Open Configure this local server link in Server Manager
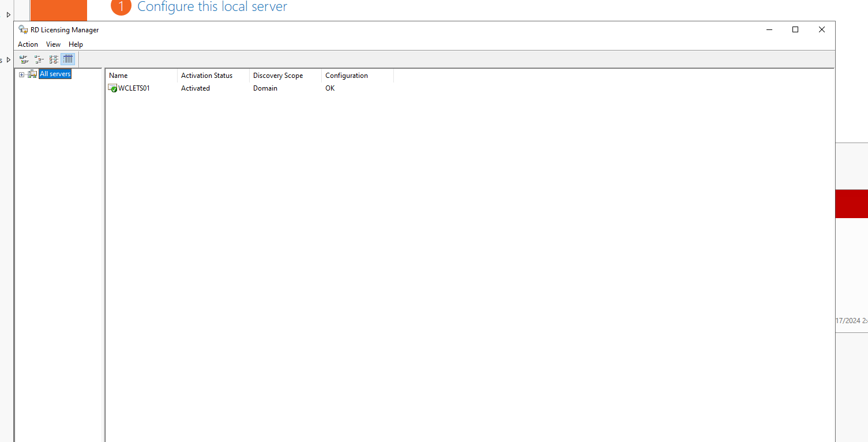The height and width of the screenshot is (442, 868). point(212,7)
